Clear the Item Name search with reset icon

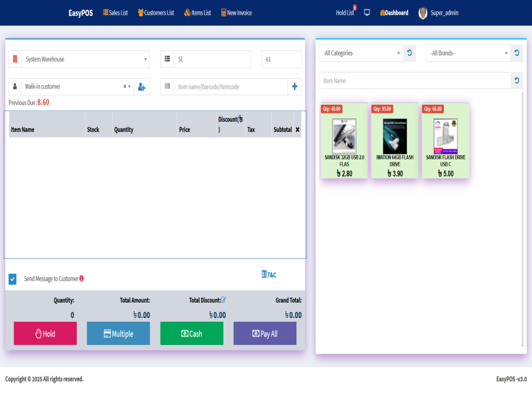tap(517, 81)
